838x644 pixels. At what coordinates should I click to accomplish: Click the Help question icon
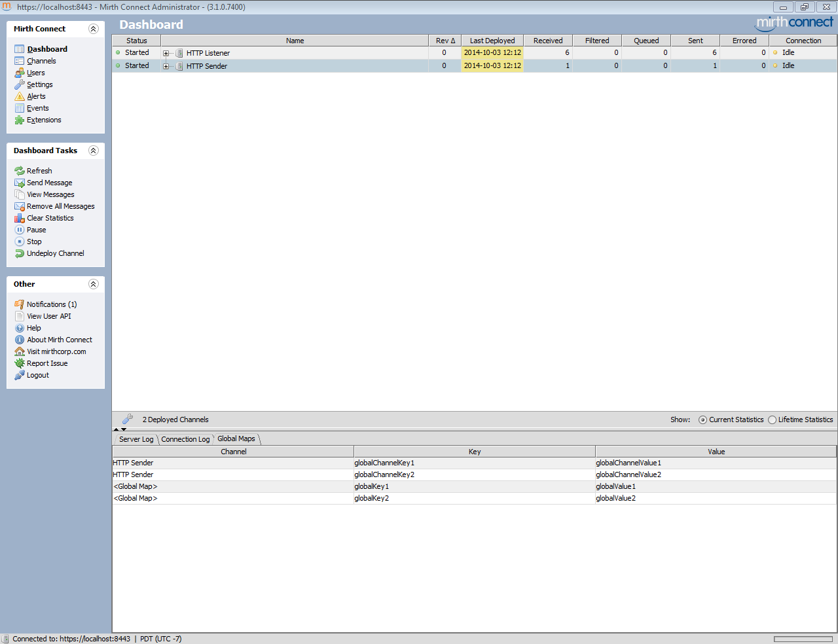tap(20, 328)
